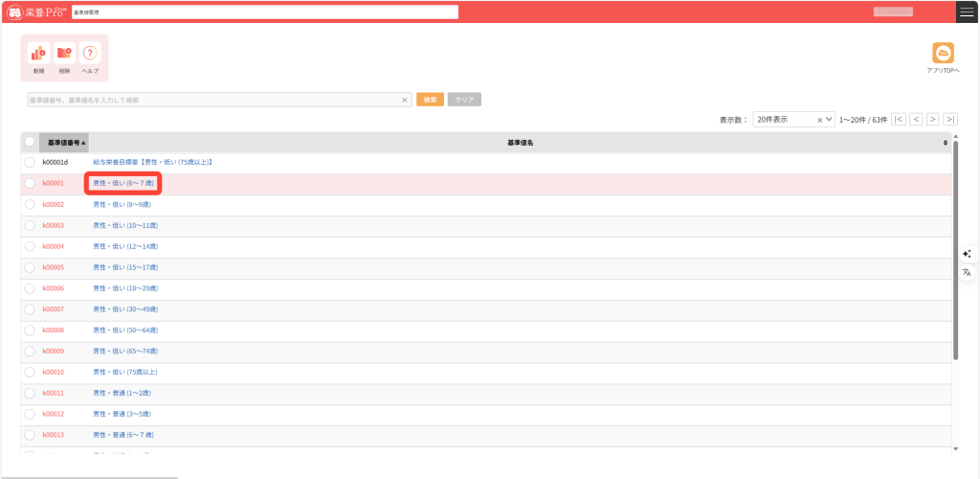Click the translate icon on right edge
The image size is (980, 479).
[x=967, y=273]
